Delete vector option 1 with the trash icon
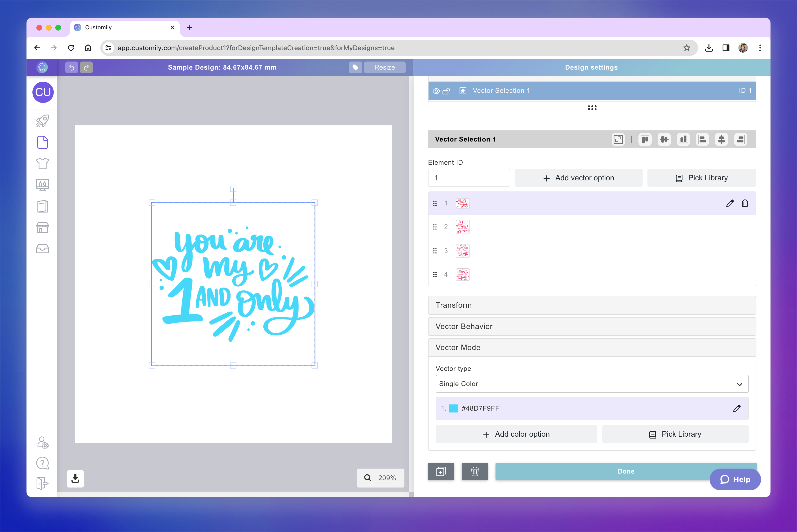 click(x=745, y=203)
